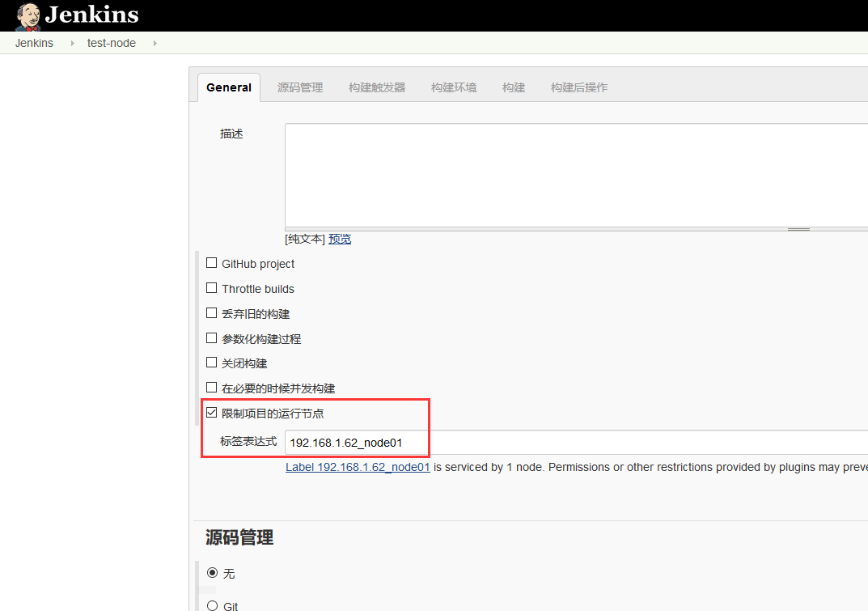Switch to the 构建 tab
The height and width of the screenshot is (611, 868).
coord(514,87)
